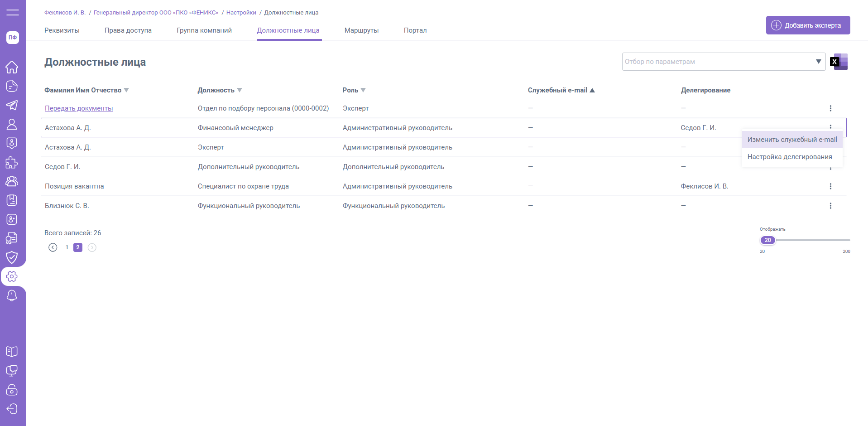Open the user group icon

click(x=12, y=181)
